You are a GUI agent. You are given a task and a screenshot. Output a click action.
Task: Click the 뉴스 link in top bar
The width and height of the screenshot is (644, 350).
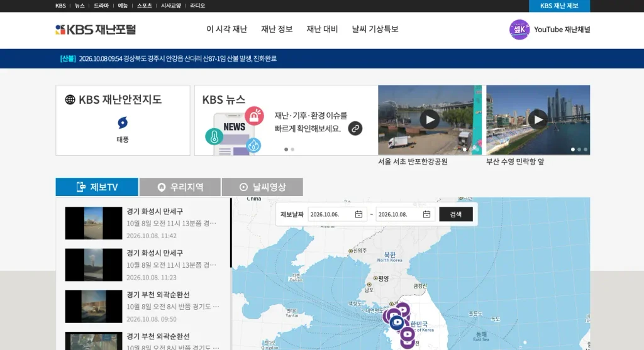(80, 6)
